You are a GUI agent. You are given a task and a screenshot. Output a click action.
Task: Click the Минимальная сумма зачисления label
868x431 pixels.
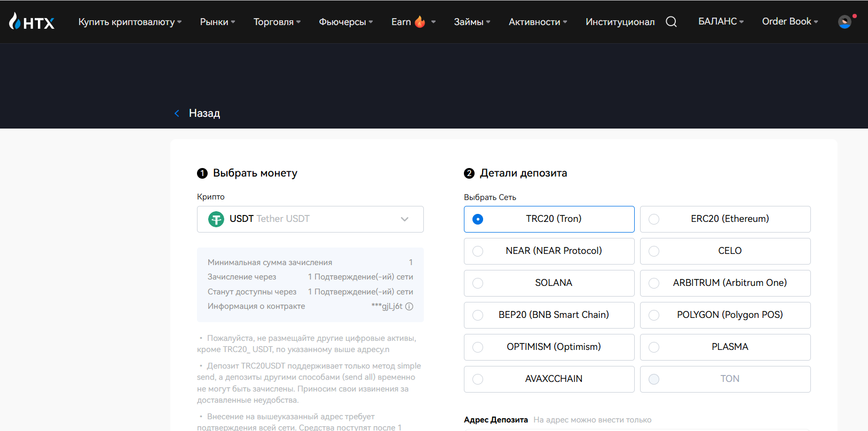click(270, 262)
